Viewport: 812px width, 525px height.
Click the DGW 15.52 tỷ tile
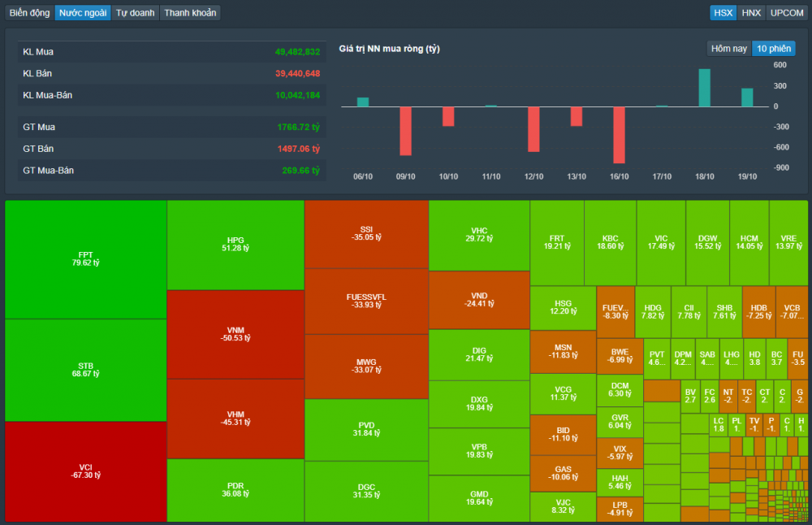coord(708,242)
